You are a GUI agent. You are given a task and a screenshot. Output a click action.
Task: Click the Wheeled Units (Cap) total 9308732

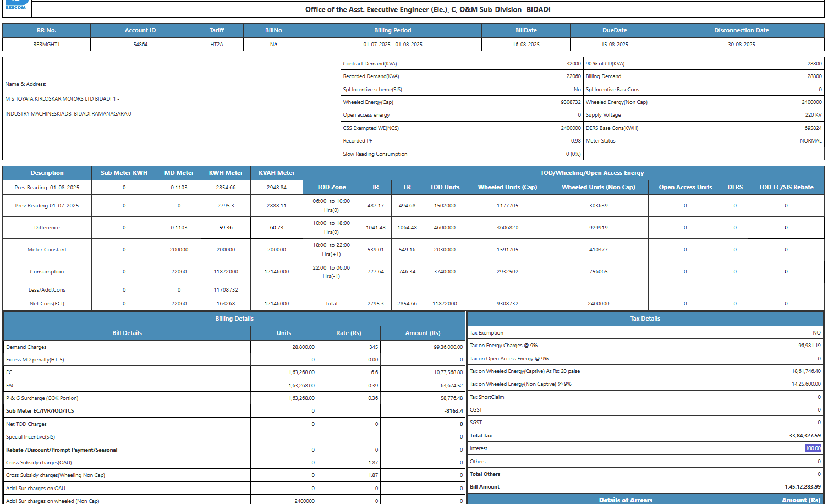point(507,304)
